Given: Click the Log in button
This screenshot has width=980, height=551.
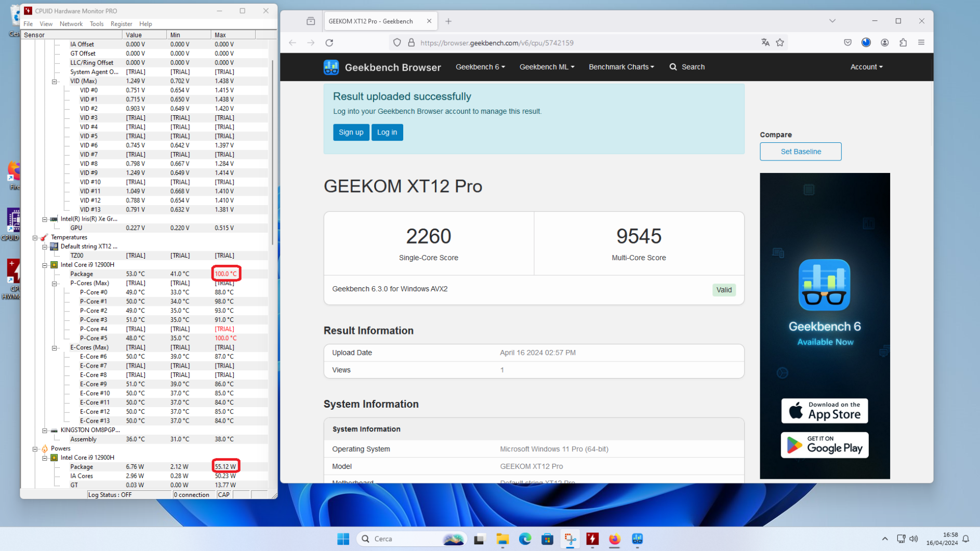Looking at the screenshot, I should pyautogui.click(x=387, y=132).
